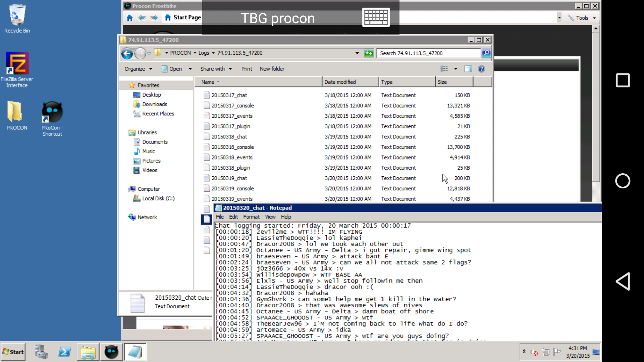Toggle the Explorer preview pane

click(x=468, y=69)
